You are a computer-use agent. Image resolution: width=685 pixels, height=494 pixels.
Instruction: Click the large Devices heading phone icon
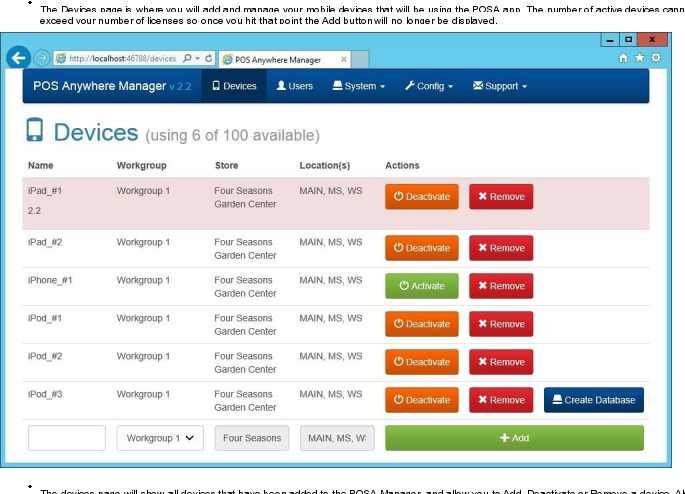(x=35, y=130)
